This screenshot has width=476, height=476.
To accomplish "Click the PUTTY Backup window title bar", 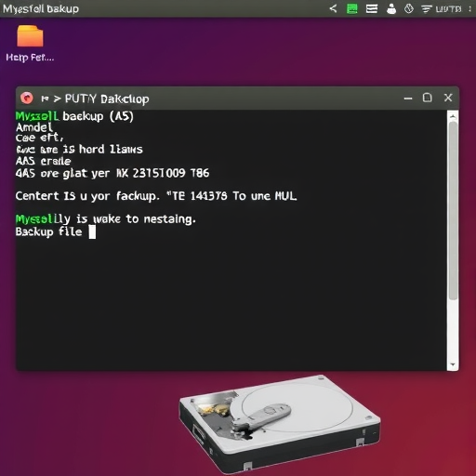I will click(237, 99).
